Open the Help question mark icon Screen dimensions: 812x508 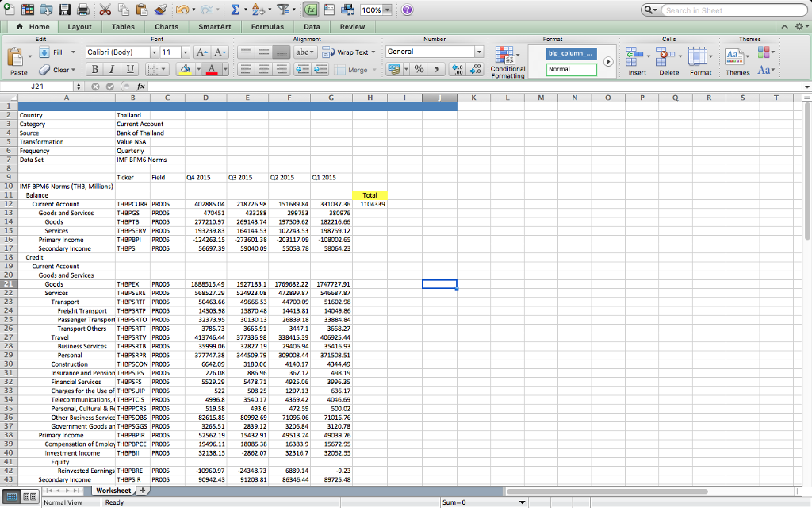point(407,10)
